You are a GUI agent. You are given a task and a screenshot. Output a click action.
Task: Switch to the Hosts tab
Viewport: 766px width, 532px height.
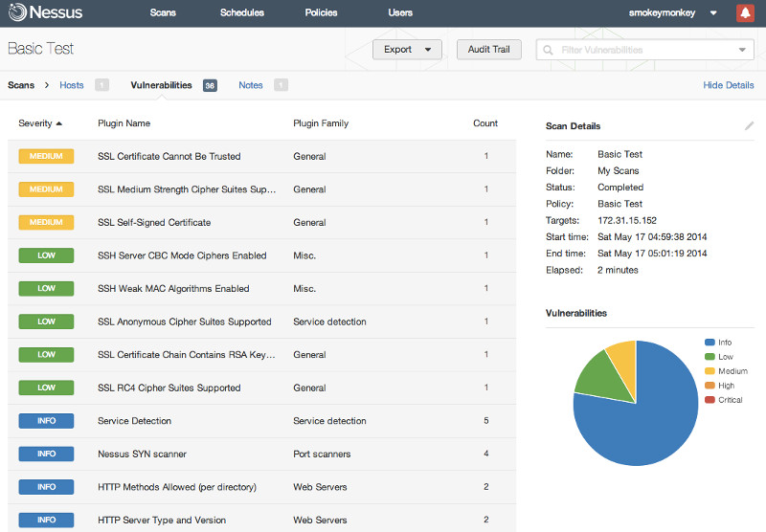(72, 85)
